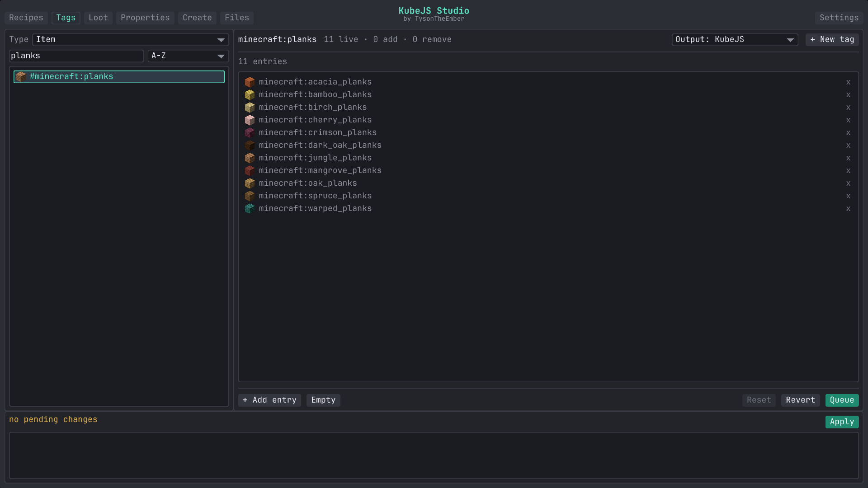
Task: Select the minecraft:spruce_planks entry text
Action: (315, 196)
